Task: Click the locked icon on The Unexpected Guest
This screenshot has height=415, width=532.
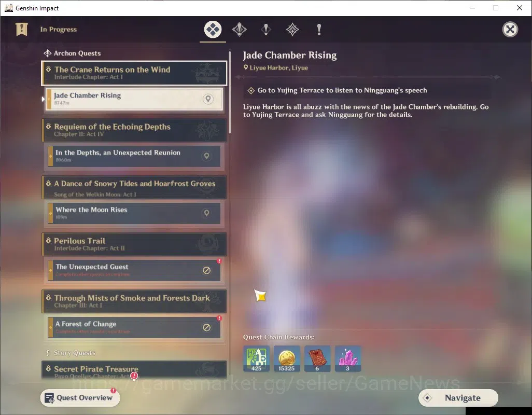Action: [206, 270]
